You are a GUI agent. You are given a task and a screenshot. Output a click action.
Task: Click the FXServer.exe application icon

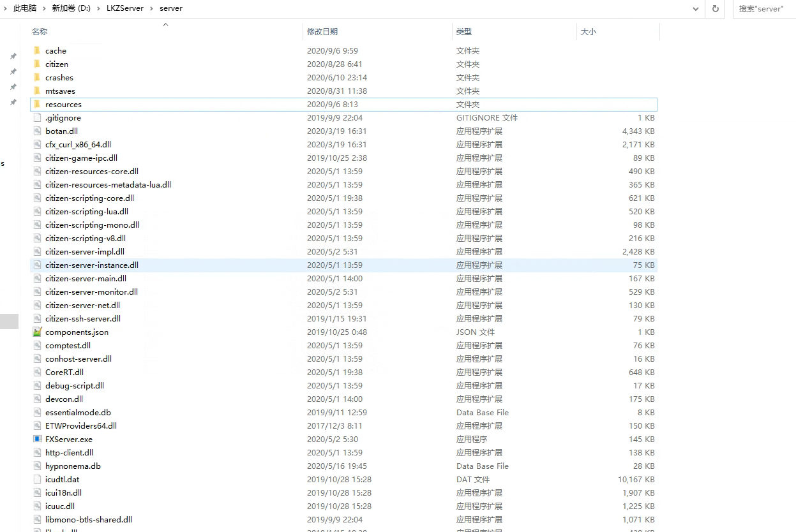[x=37, y=439]
